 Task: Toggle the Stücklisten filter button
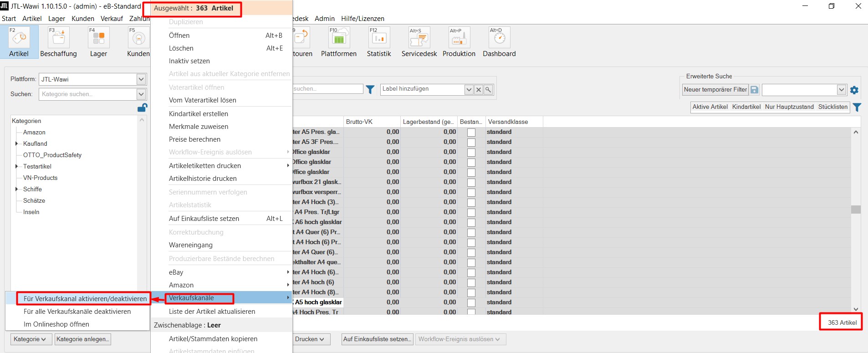pos(832,107)
